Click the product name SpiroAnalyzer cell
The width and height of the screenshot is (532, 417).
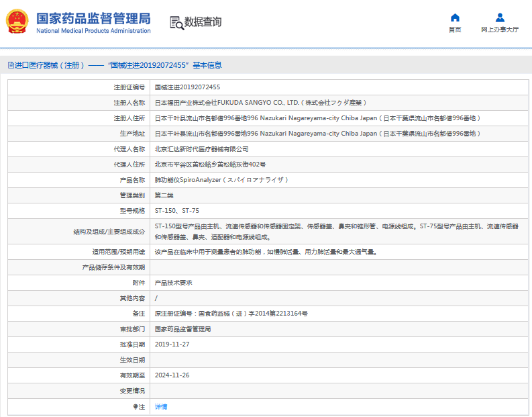pyautogui.click(x=221, y=180)
